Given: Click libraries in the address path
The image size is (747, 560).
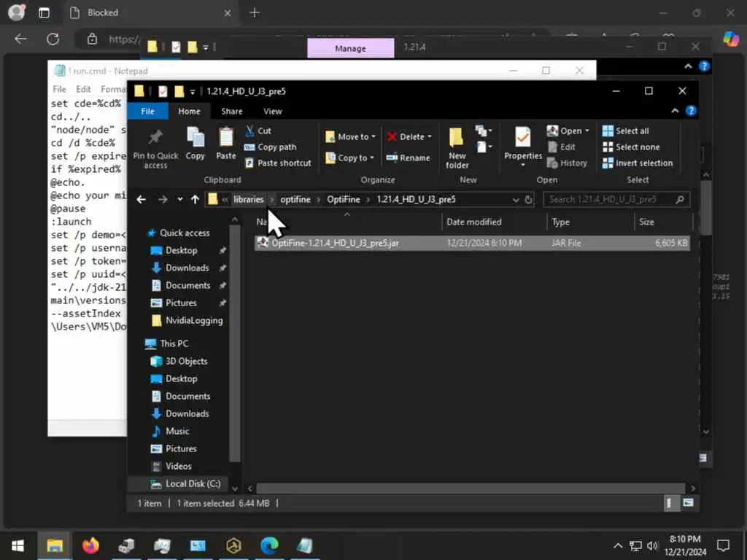Looking at the screenshot, I should pos(248,200).
